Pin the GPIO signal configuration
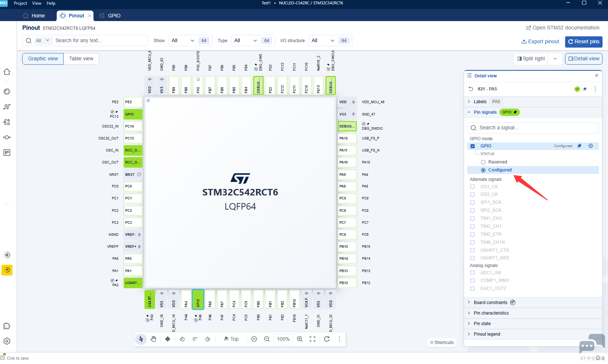 (580, 146)
